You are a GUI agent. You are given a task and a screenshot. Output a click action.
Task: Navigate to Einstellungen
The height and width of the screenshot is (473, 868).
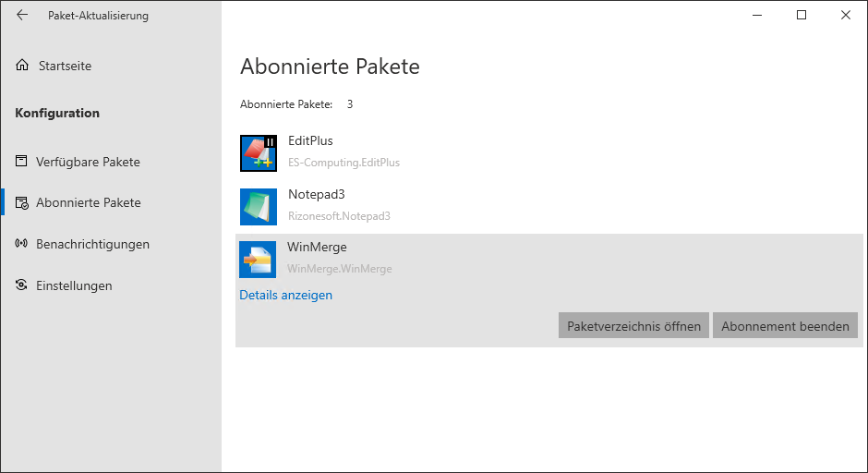pos(74,285)
